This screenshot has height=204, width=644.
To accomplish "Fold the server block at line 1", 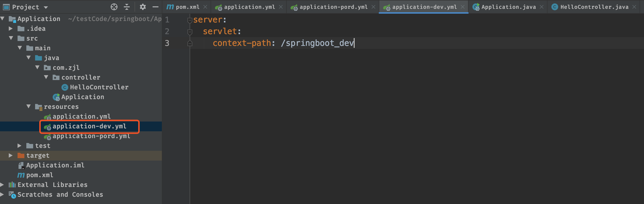I will (190, 20).
